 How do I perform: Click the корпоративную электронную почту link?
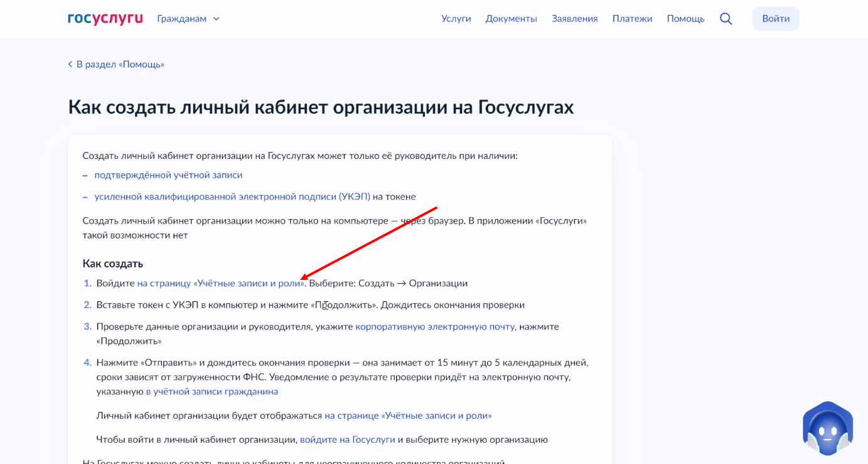click(x=435, y=326)
